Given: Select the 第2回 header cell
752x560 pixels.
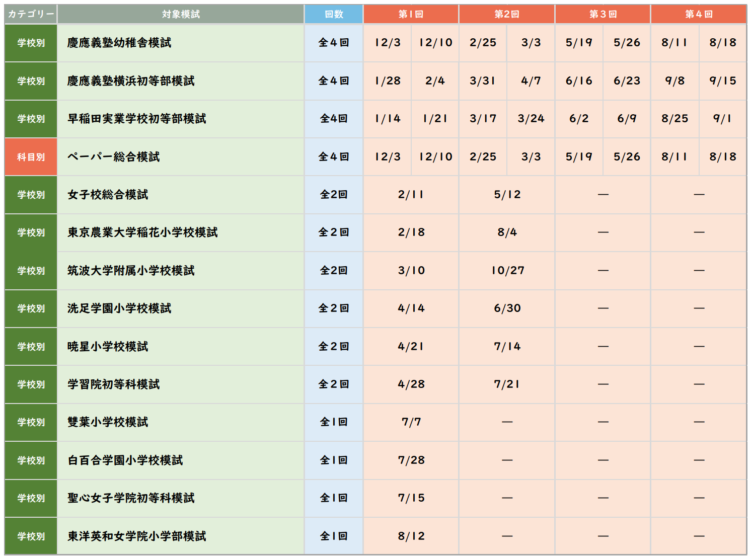Looking at the screenshot, I should [507, 14].
